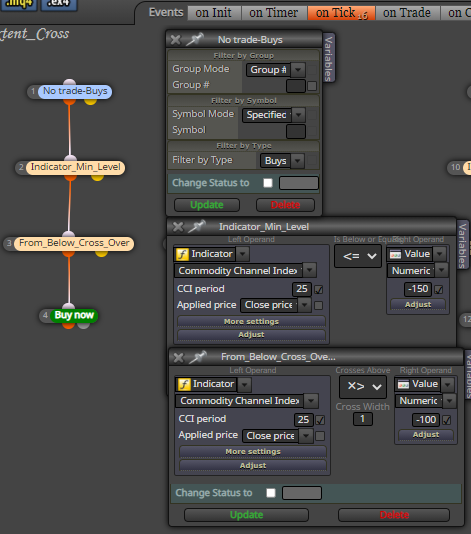Click yellow output connector of No trade-Buys block

[x=90, y=101]
